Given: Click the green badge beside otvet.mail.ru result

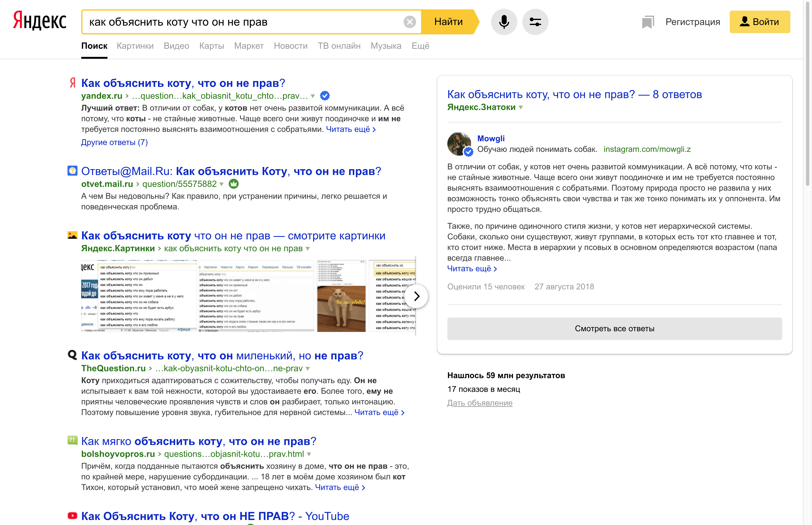Looking at the screenshot, I should coord(233,184).
